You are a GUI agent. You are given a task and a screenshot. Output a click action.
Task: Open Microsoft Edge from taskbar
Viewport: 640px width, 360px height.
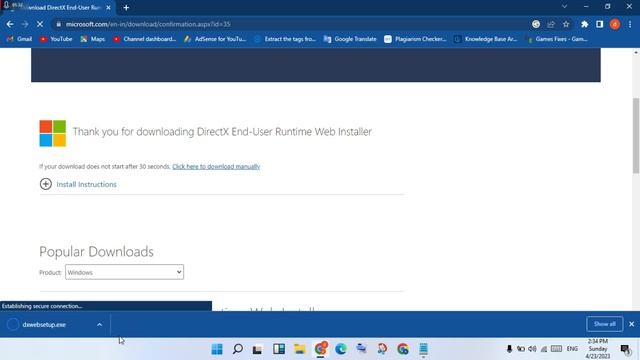tap(341, 349)
